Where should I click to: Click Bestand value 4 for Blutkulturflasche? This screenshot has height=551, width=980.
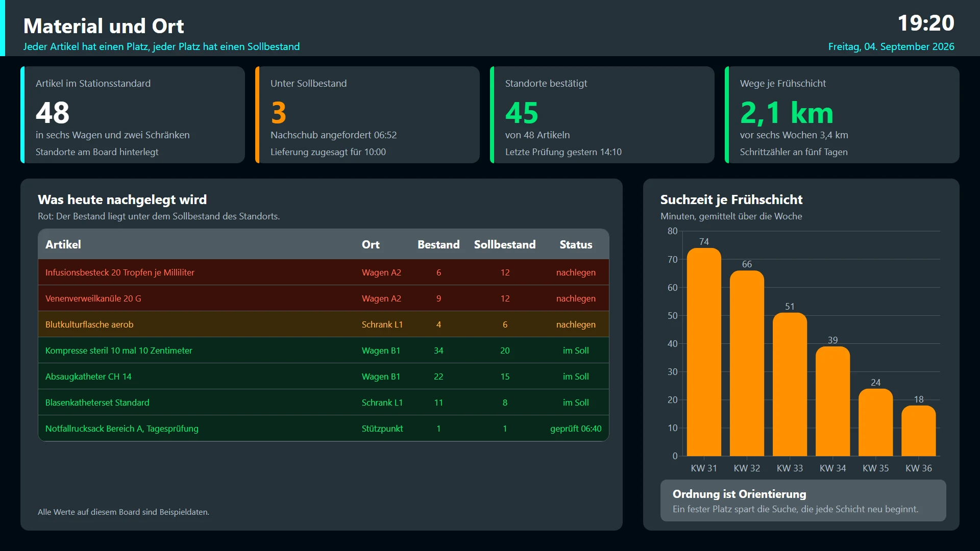point(438,324)
